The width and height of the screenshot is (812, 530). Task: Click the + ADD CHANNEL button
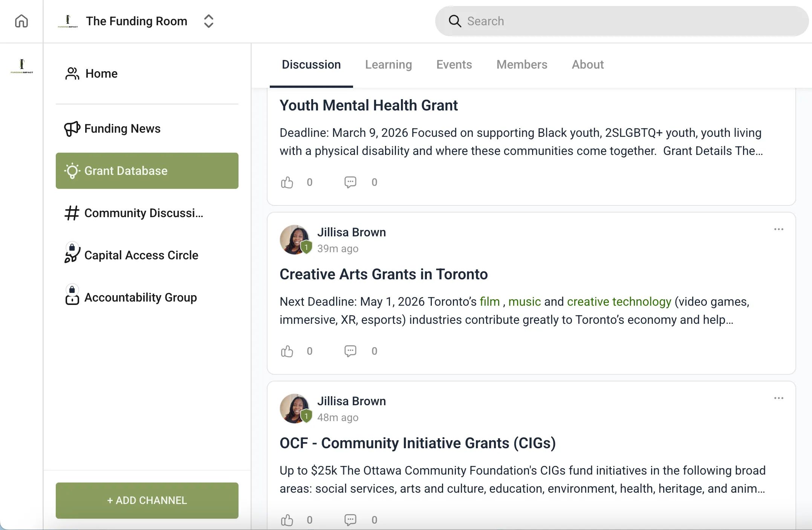147,500
